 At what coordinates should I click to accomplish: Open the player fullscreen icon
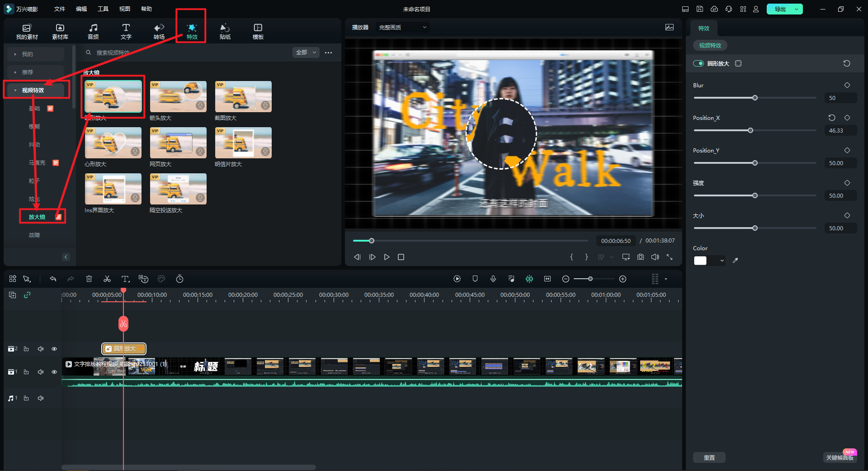point(670,257)
